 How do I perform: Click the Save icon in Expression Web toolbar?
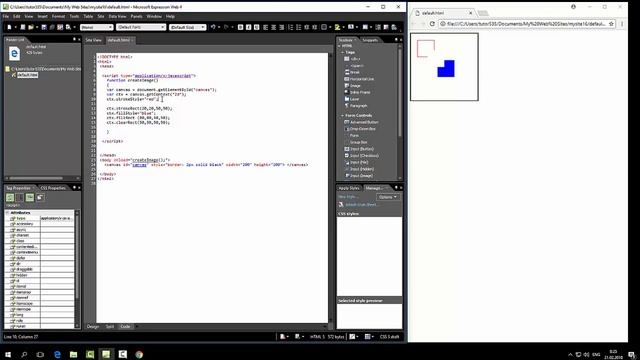pyautogui.click(x=44, y=27)
